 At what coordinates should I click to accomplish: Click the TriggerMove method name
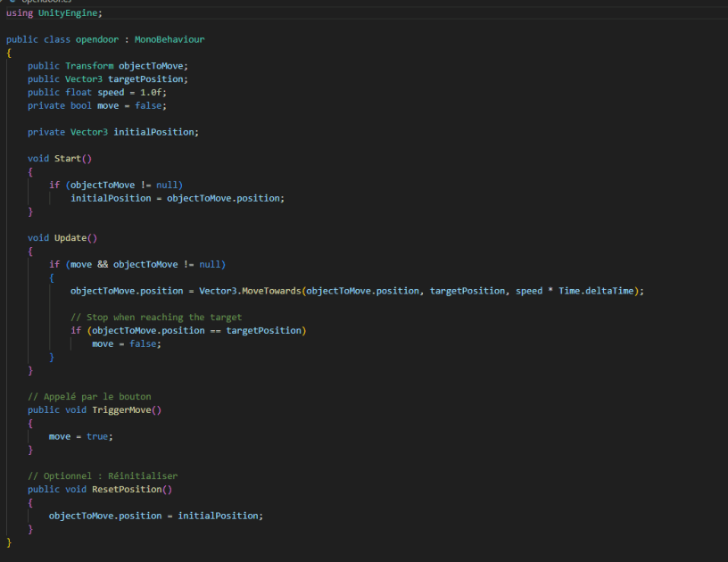point(123,409)
